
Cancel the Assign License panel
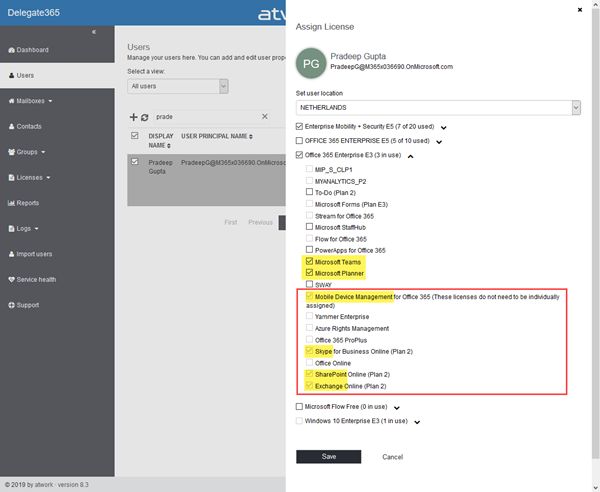click(x=392, y=457)
